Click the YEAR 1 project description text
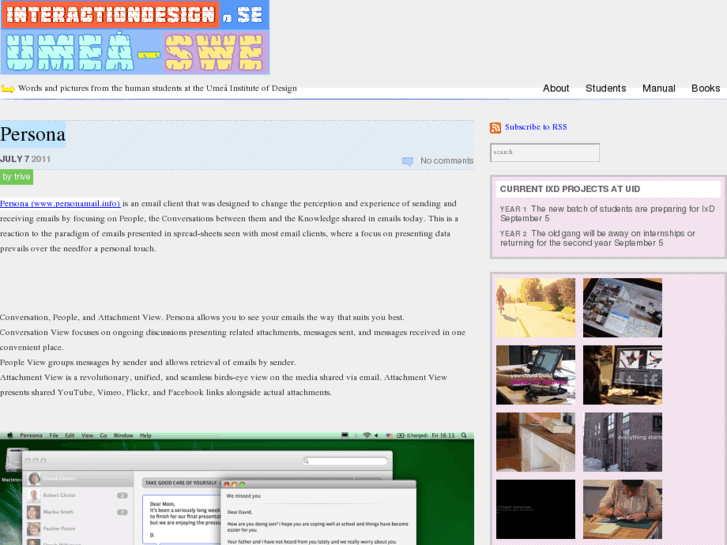Screen dimensions: 727x545 [607, 213]
